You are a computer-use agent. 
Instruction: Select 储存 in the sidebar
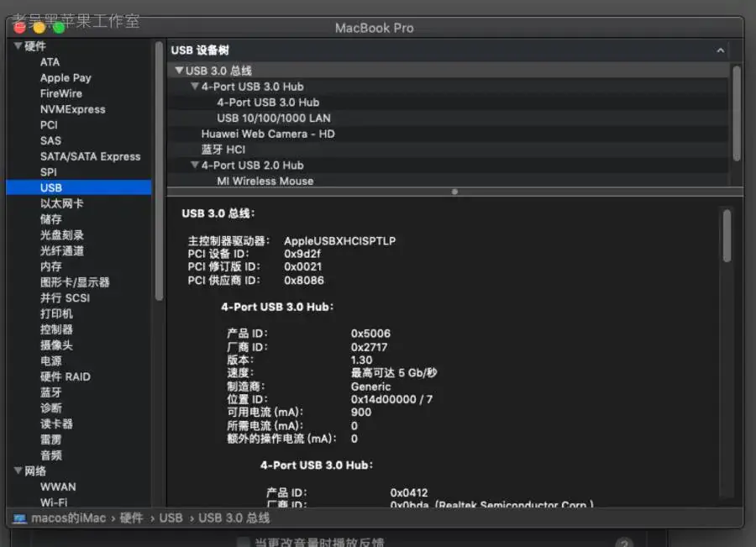[x=51, y=219]
